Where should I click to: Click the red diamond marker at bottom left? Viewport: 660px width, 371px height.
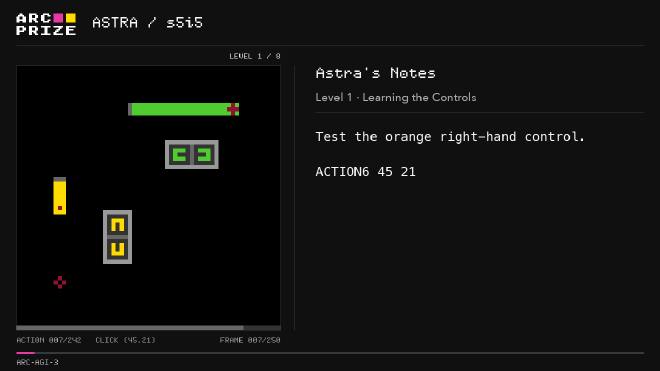[x=60, y=282]
